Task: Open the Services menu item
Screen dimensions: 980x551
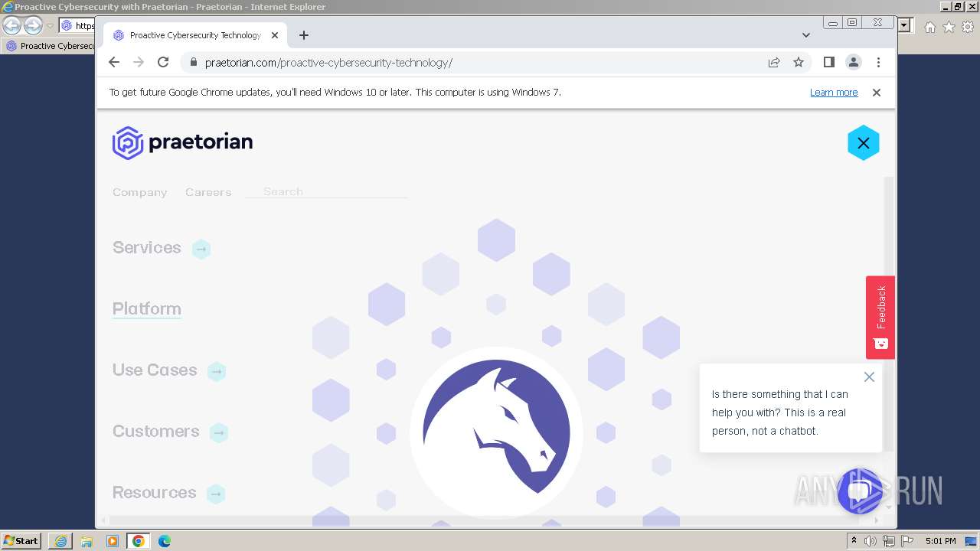Action: pos(147,247)
